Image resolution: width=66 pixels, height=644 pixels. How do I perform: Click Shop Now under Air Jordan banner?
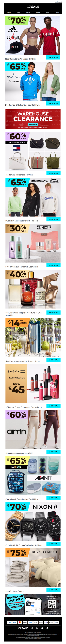click(x=53, y=57)
